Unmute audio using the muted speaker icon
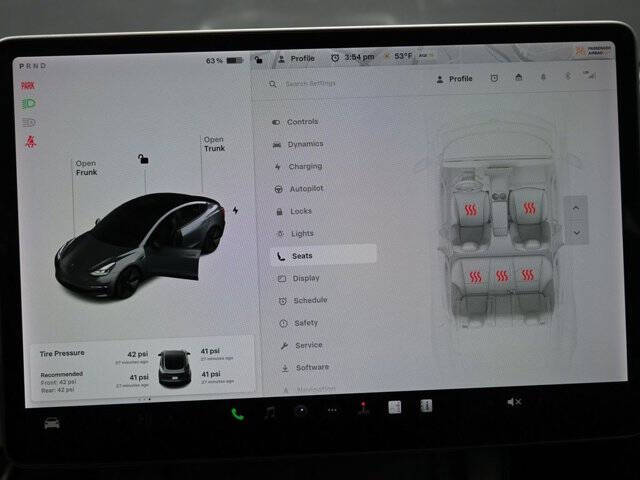The height and width of the screenshot is (480, 640). (514, 402)
